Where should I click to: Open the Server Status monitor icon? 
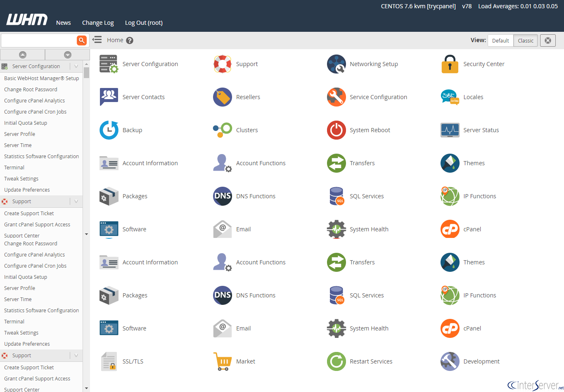(450, 130)
